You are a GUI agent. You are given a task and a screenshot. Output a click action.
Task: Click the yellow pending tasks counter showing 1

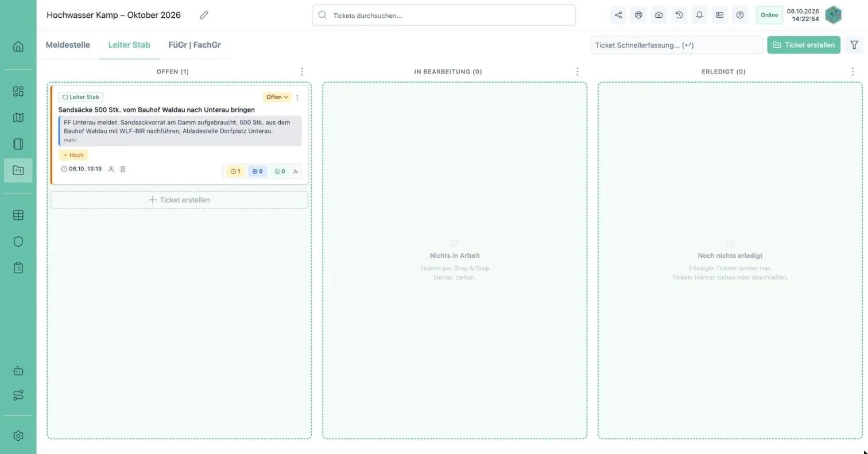pos(235,172)
